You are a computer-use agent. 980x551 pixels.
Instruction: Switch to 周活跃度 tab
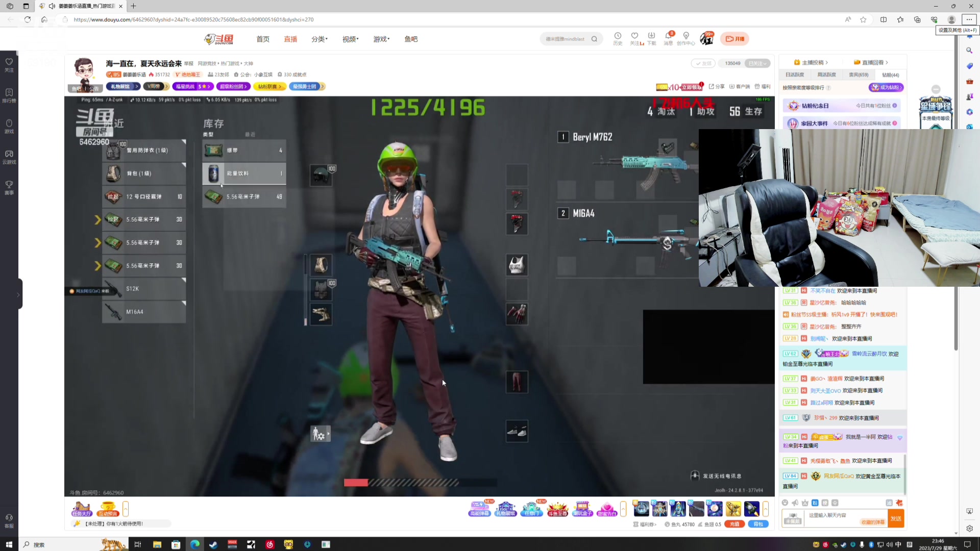click(826, 74)
